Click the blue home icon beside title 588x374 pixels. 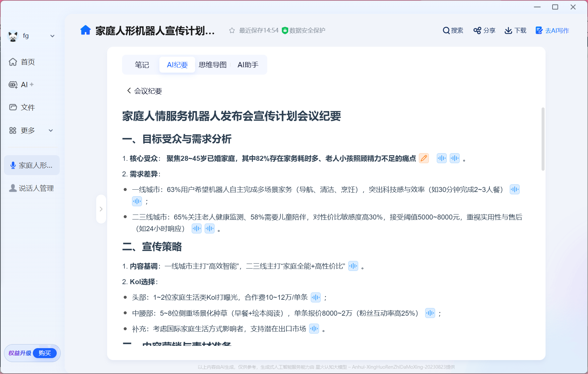tap(85, 30)
